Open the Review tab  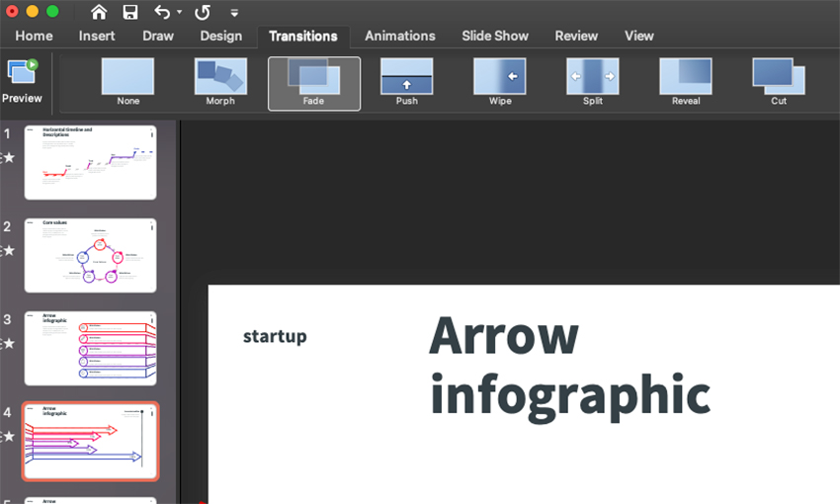click(576, 36)
